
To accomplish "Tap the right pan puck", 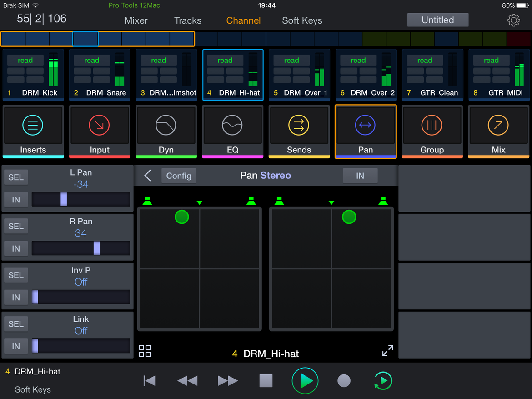I will tap(349, 217).
